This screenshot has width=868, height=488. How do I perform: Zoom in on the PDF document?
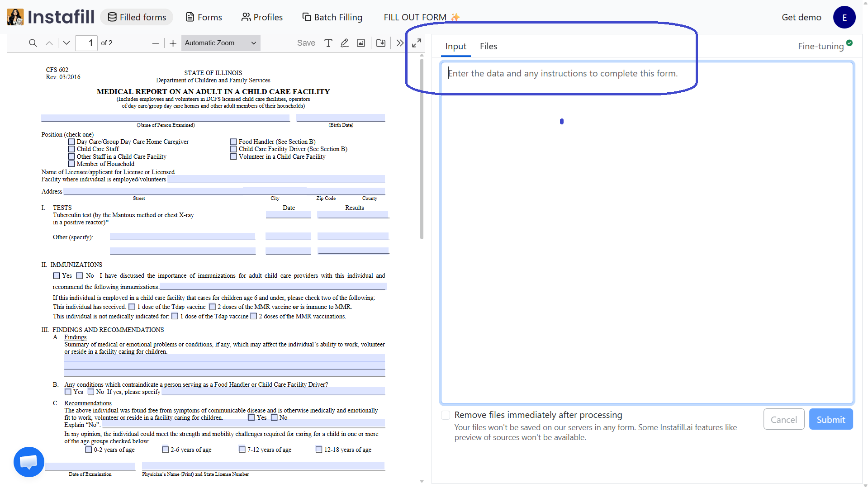point(173,43)
